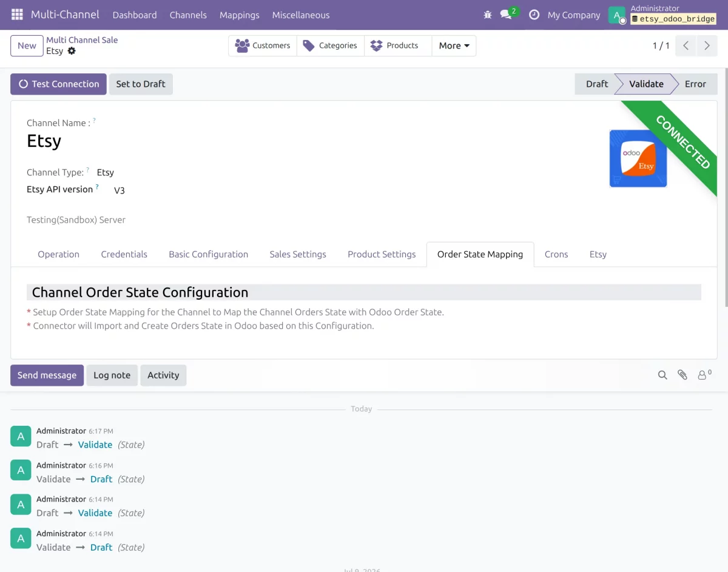The width and height of the screenshot is (728, 572).
Task: Click Send message button
Action: pos(47,375)
